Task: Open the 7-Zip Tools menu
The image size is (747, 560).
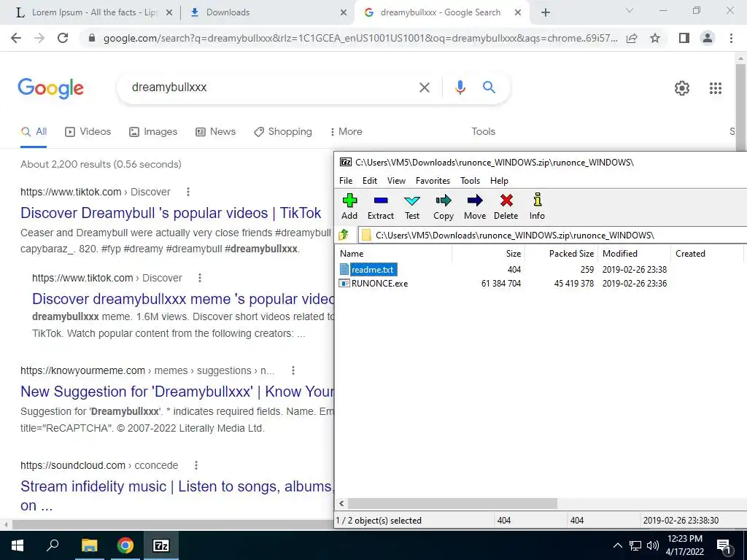Action: (x=470, y=181)
